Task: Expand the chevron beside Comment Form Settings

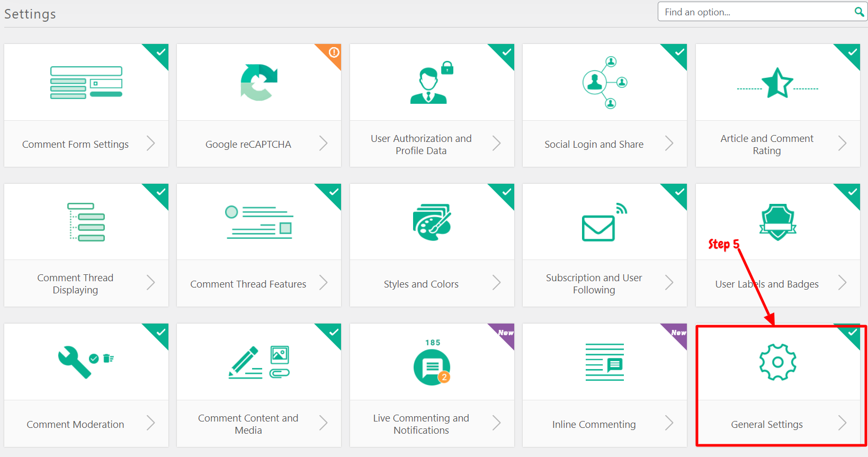Action: click(x=151, y=143)
